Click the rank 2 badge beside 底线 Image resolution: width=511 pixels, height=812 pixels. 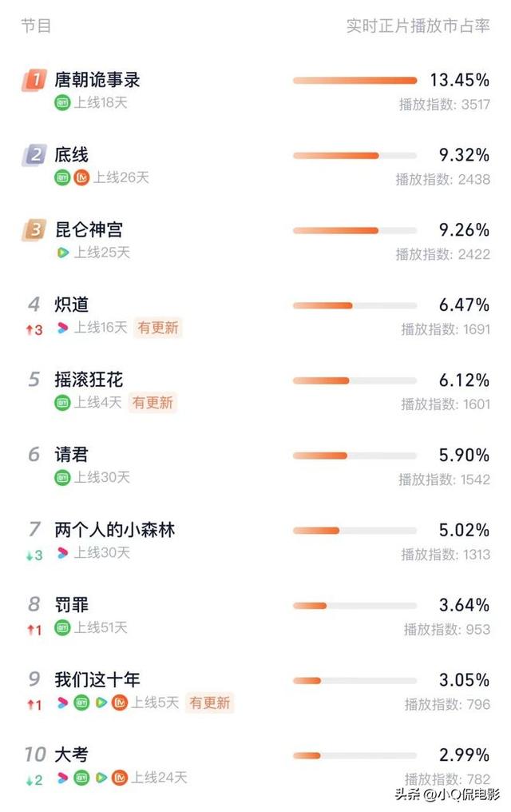[34, 155]
